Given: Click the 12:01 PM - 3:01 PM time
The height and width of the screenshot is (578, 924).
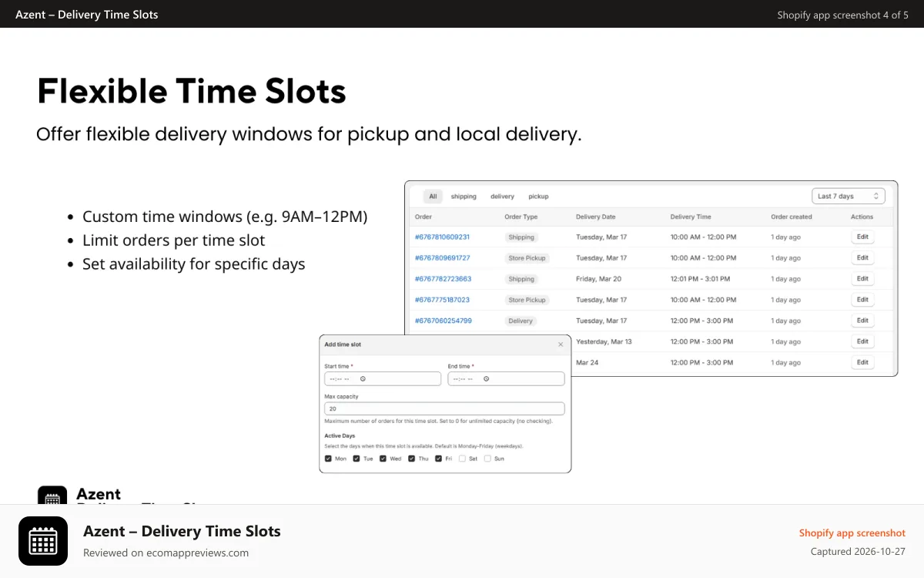Looking at the screenshot, I should point(700,279).
